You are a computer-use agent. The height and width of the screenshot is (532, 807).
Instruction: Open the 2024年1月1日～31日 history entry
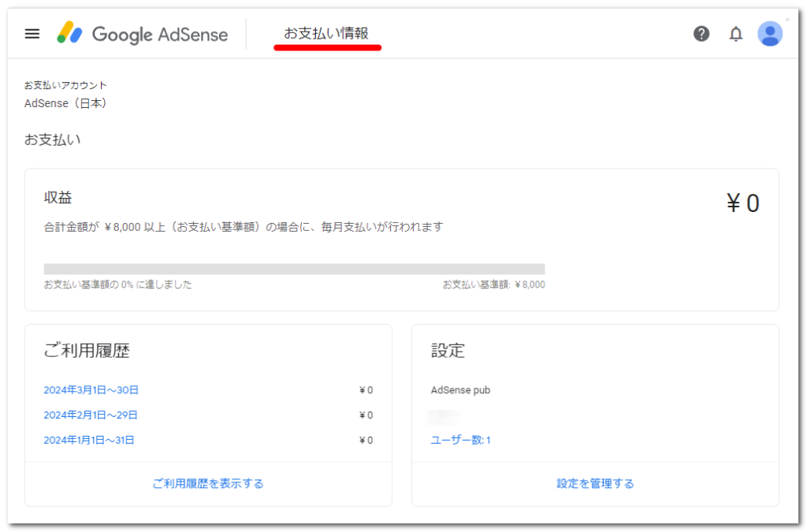pyautogui.click(x=89, y=441)
